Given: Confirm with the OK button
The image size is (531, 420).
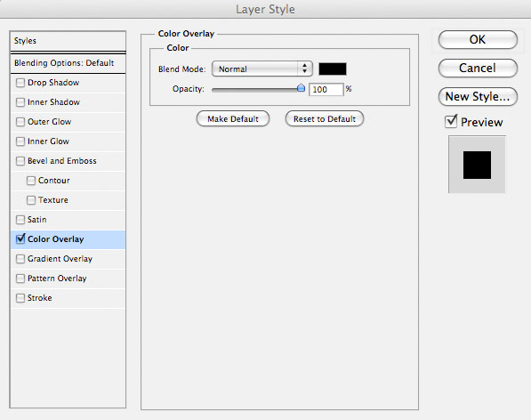Looking at the screenshot, I should pos(478,40).
